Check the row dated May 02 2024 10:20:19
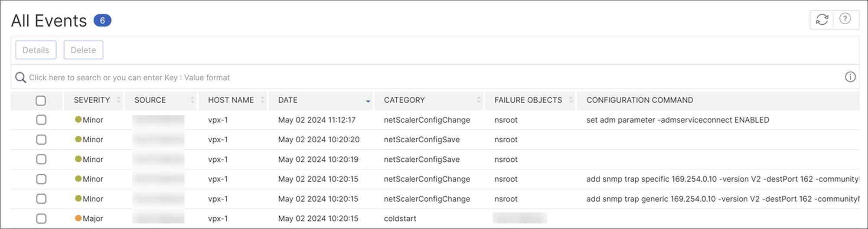Screen dimensions: 868x229 [41, 159]
